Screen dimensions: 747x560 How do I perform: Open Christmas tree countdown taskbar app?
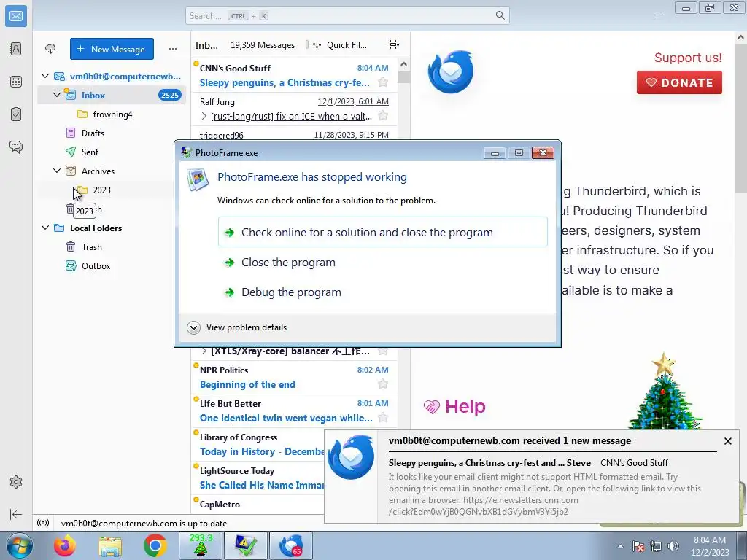point(201,545)
